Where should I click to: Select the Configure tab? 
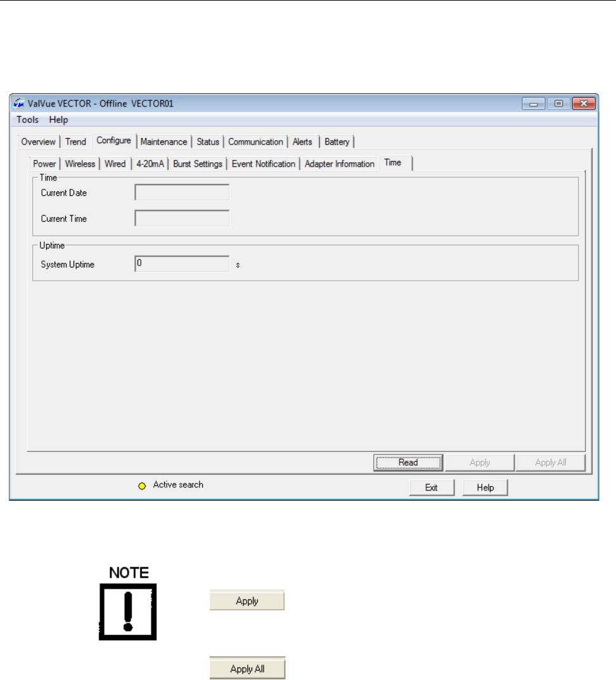(113, 141)
